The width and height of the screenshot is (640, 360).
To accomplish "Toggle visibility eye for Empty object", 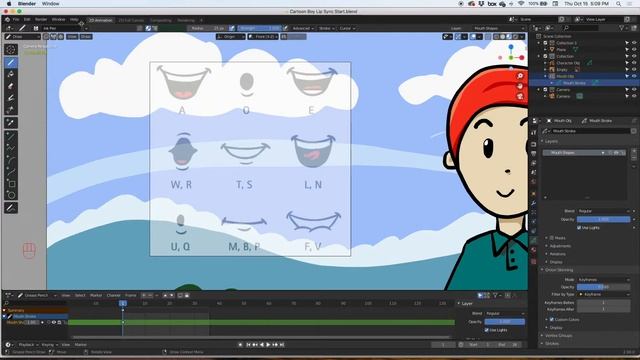I will (634, 69).
